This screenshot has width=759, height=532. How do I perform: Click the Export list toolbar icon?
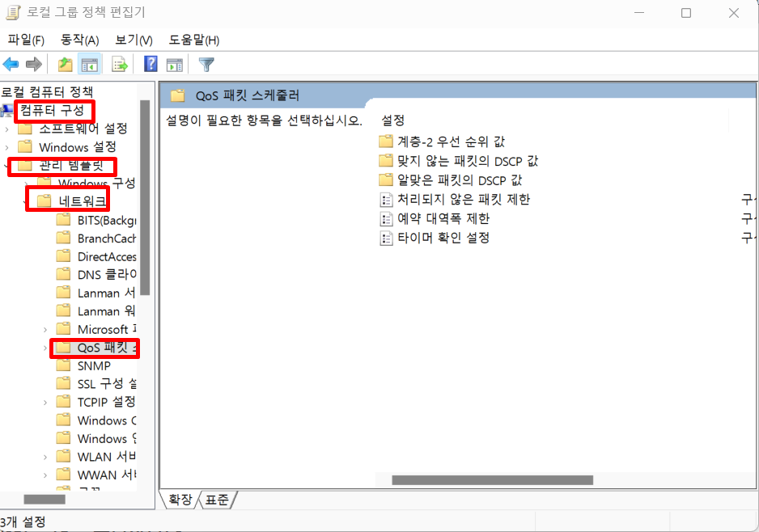120,64
